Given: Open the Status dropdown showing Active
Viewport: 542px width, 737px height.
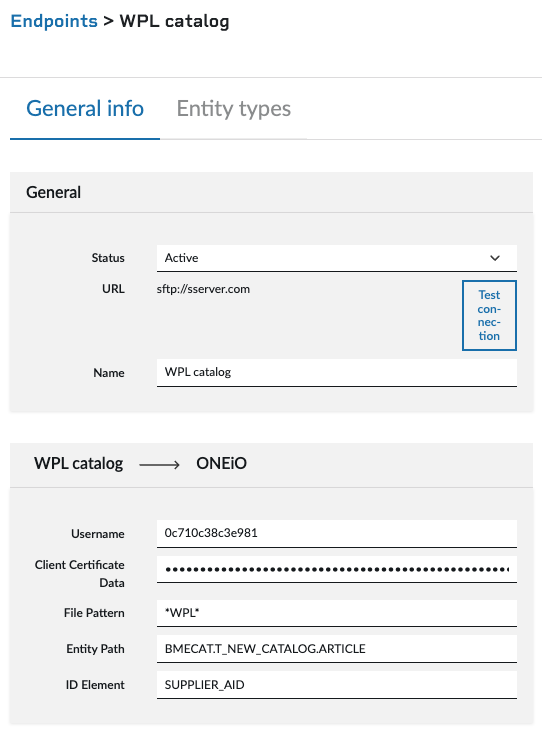Looking at the screenshot, I should point(337,258).
